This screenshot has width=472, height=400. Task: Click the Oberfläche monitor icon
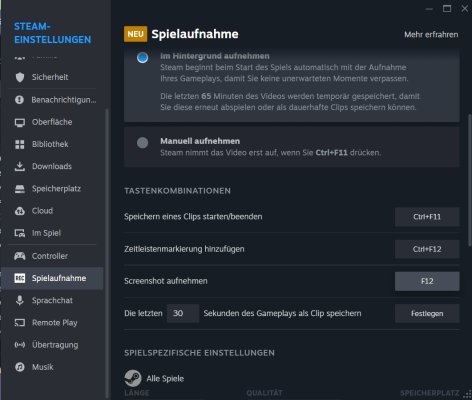[20, 122]
